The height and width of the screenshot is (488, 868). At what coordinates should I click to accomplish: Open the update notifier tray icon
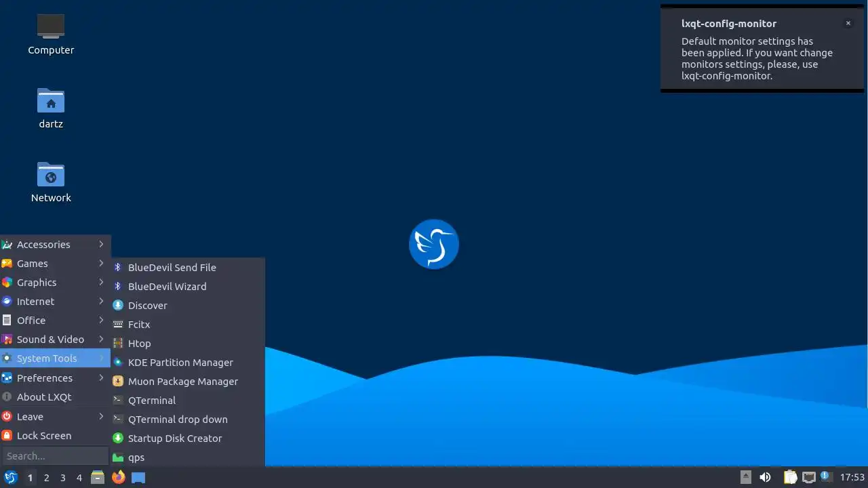[825, 476]
